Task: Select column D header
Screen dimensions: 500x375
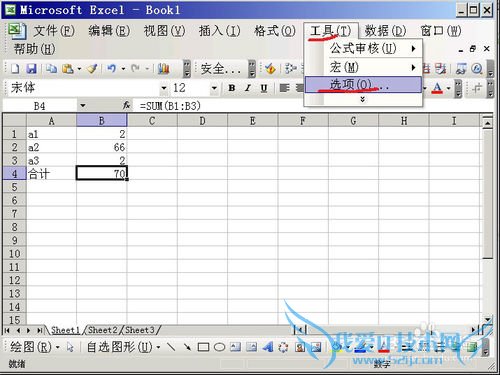Action: pos(202,121)
